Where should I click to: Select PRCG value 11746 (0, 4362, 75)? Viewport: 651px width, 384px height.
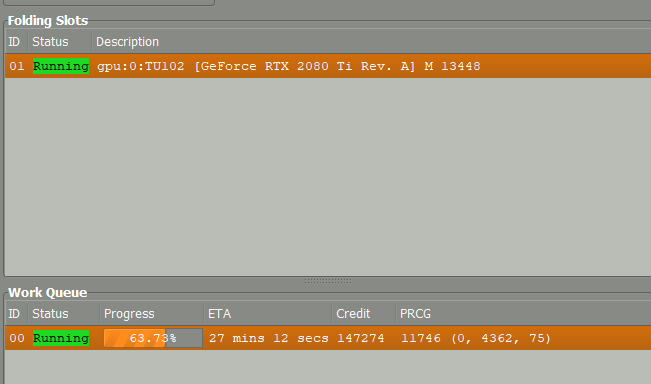(x=476, y=338)
